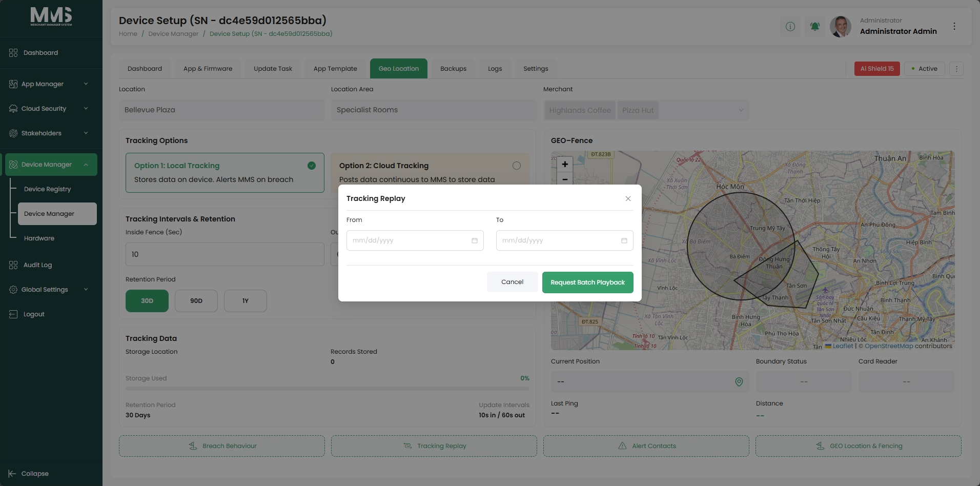This screenshot has height=486, width=980.
Task: Click Cancel in Tracking Replay dialog
Action: pyautogui.click(x=513, y=282)
